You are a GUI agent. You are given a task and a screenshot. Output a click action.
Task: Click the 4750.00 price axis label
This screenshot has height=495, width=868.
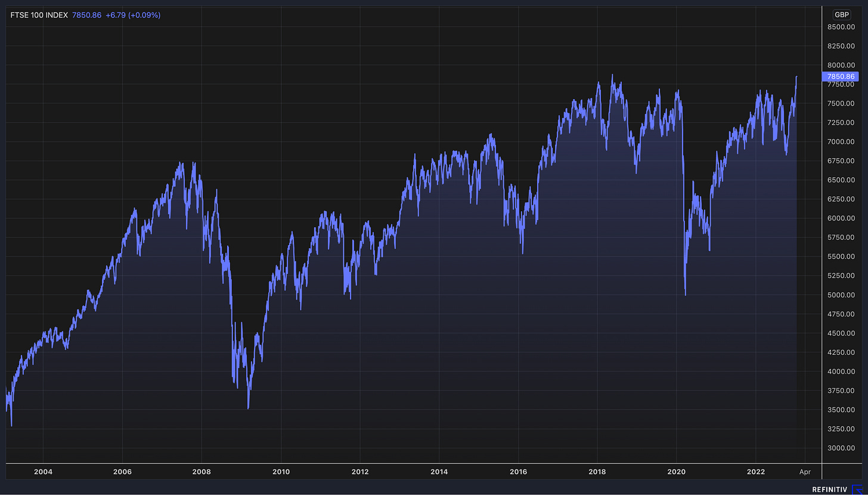pyautogui.click(x=841, y=314)
